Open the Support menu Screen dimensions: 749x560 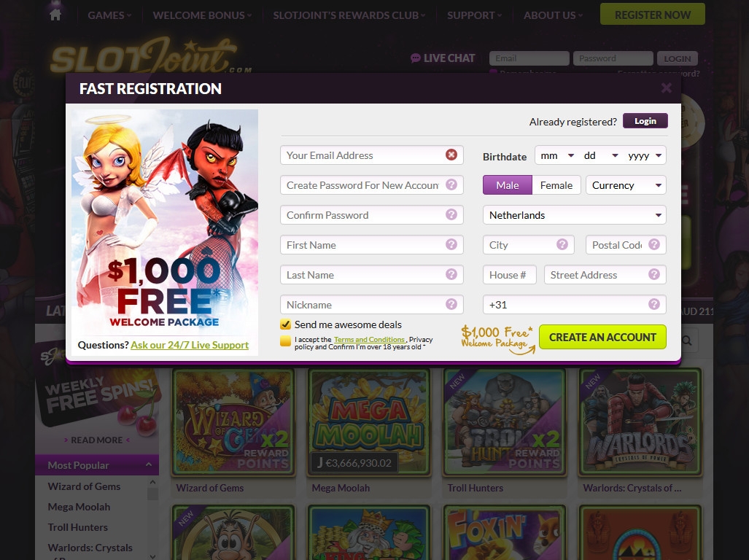[x=474, y=15]
